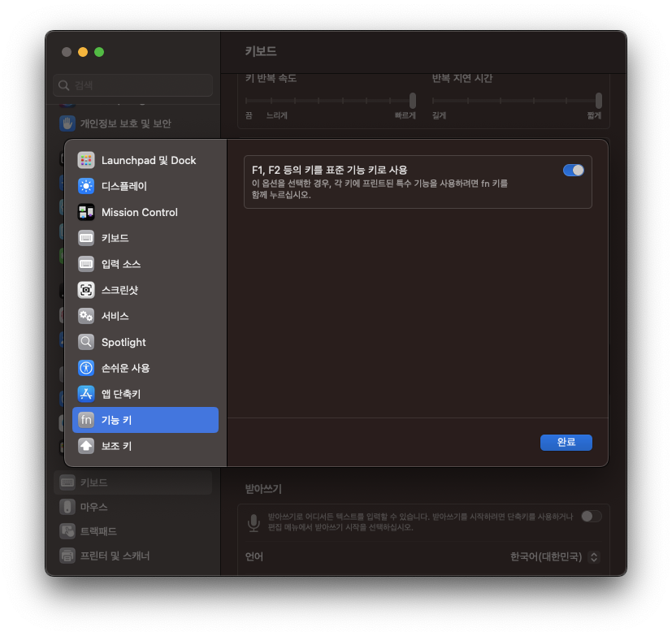
Task: Click the 키 반복 속도 slider handle
Action: point(412,100)
